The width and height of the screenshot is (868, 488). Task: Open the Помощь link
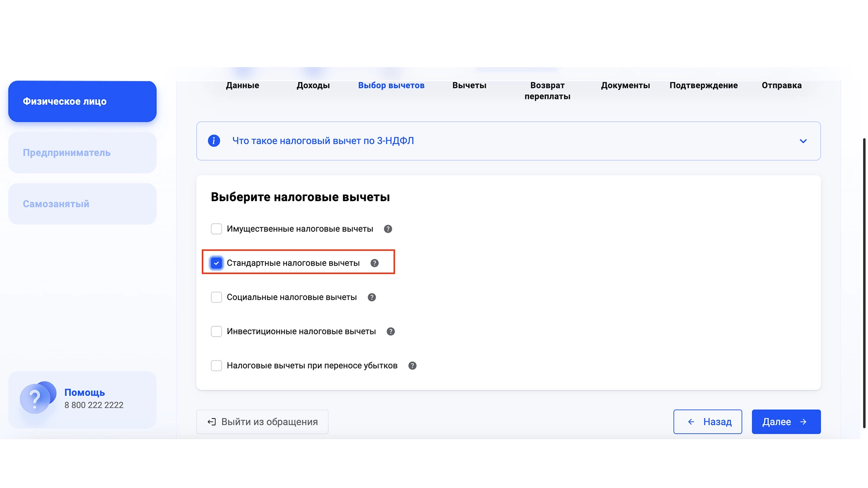(x=85, y=393)
